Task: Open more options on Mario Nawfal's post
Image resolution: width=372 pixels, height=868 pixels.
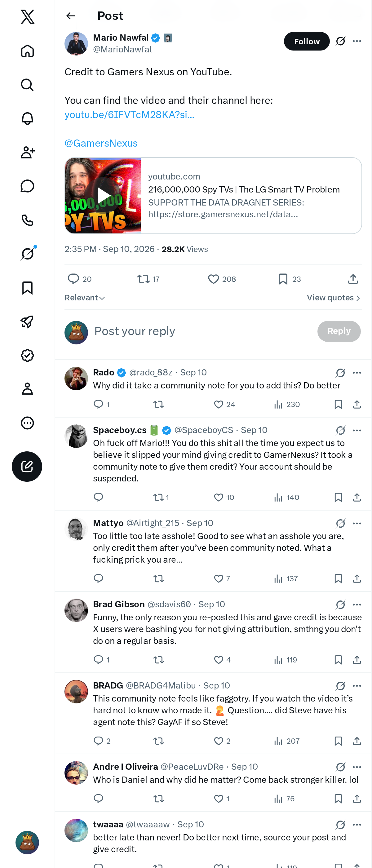Action: 357,41
